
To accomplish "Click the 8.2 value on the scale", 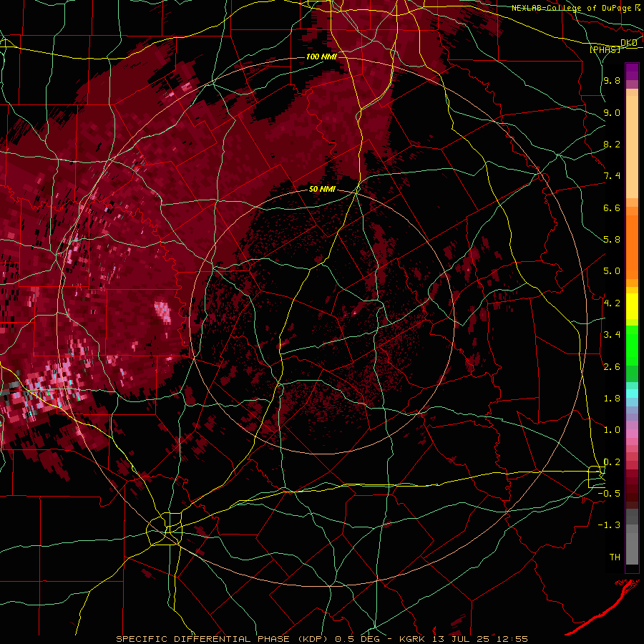I will [612, 144].
